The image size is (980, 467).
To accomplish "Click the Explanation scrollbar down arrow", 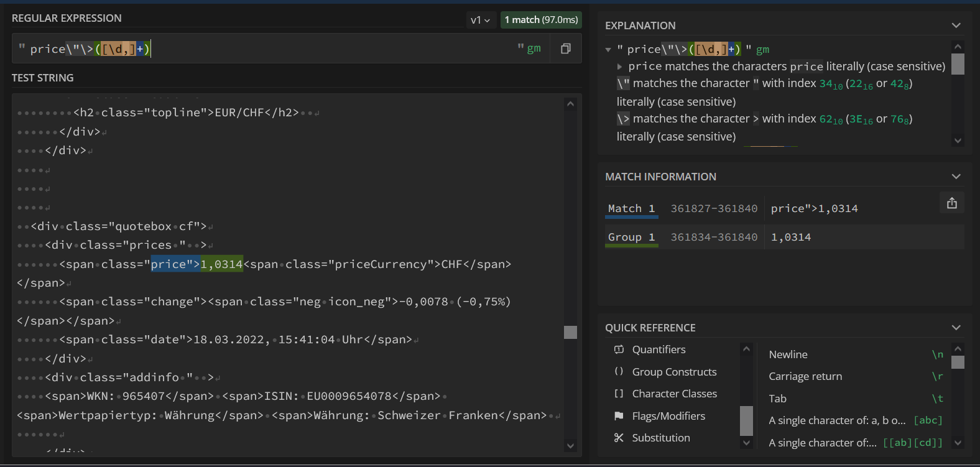I will point(958,141).
